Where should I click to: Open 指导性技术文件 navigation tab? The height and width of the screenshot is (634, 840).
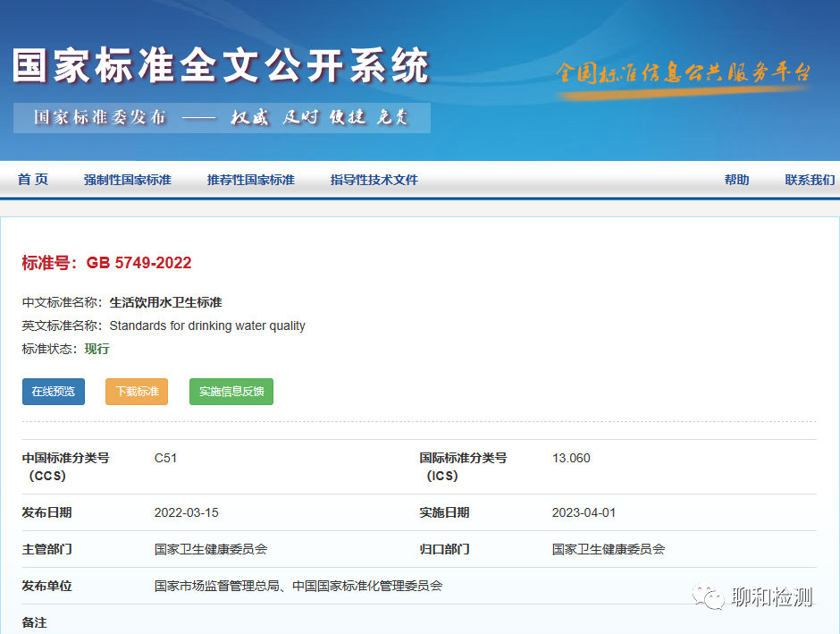click(374, 180)
